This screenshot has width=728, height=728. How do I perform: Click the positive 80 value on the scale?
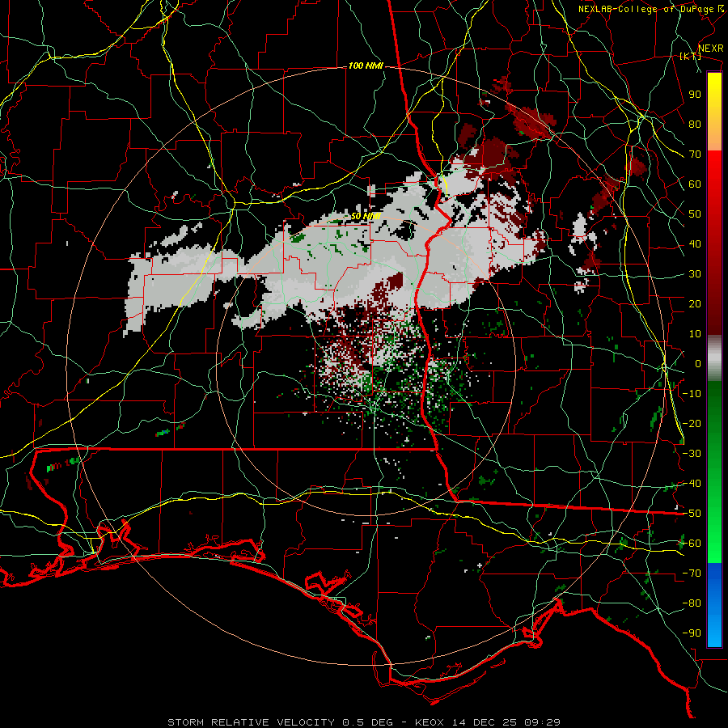695,124
